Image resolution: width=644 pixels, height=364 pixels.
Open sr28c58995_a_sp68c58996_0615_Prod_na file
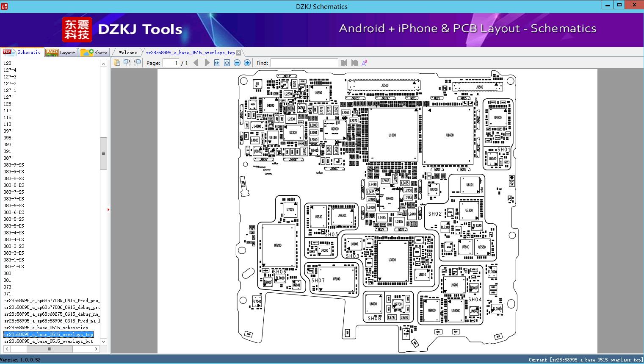click(x=52, y=321)
